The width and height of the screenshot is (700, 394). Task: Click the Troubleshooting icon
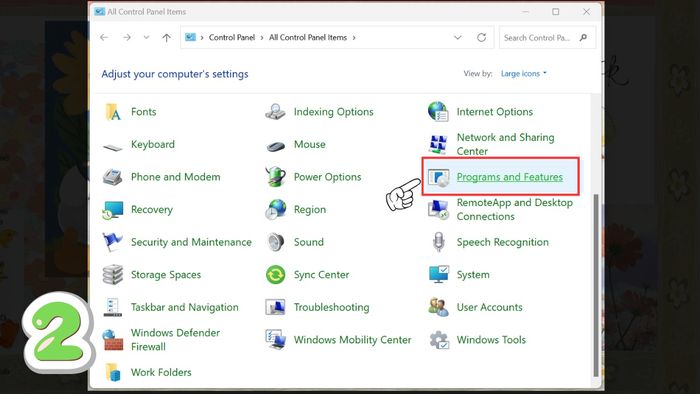(x=275, y=307)
